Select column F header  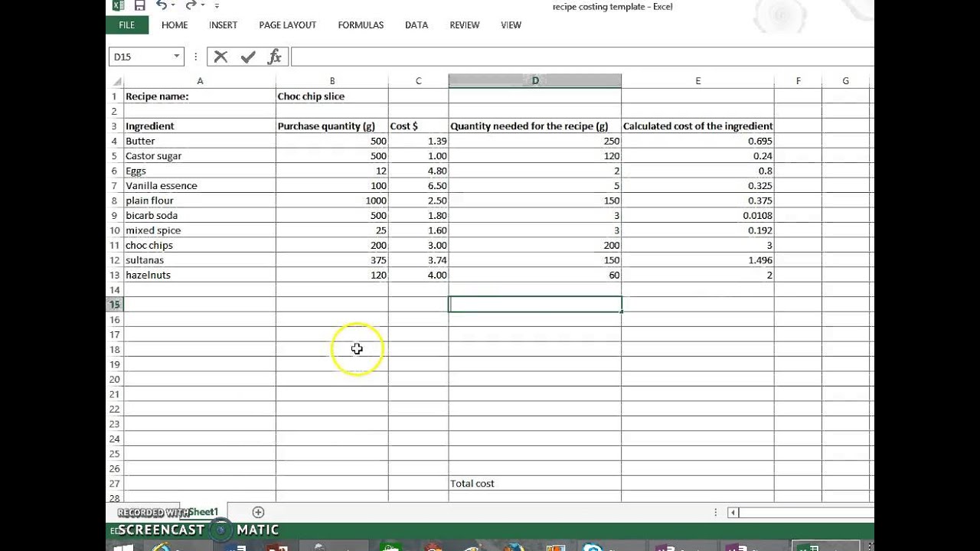click(x=798, y=81)
